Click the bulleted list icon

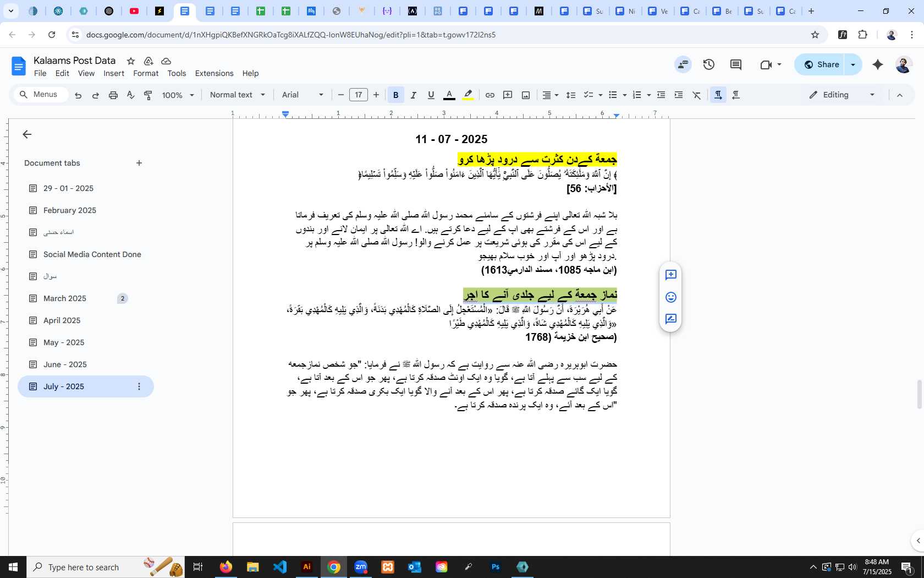613,95
